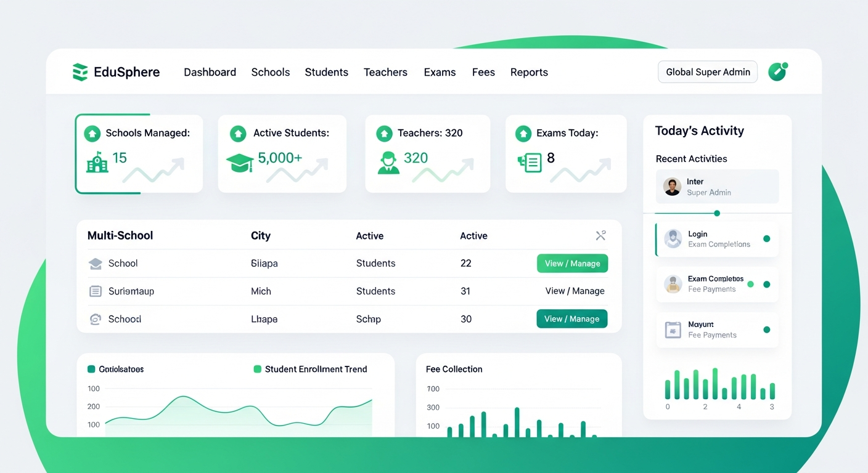The image size is (868, 473).
Task: Click the Exam Completios activity avatar
Action: click(x=673, y=284)
